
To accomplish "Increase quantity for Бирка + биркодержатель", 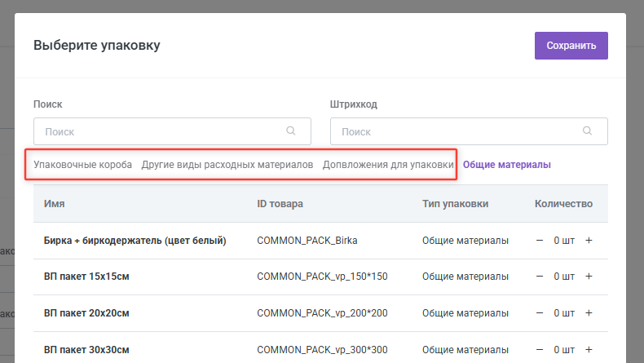I will click(589, 241).
